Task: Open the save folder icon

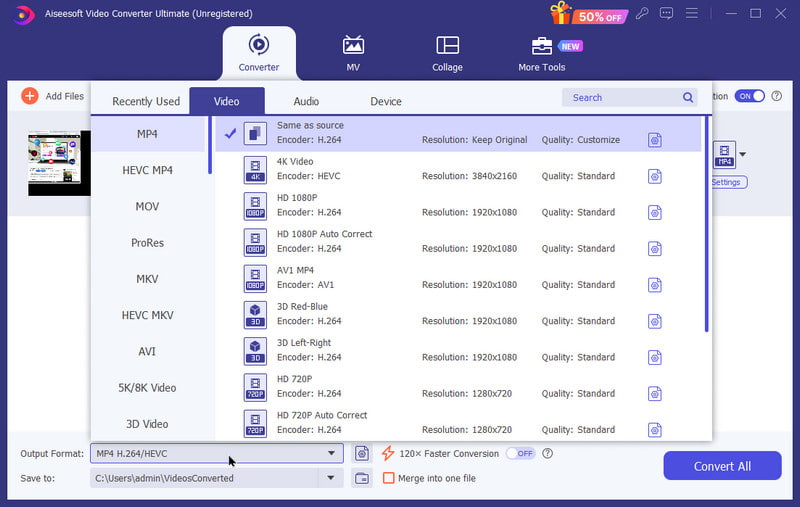Action: pos(362,478)
